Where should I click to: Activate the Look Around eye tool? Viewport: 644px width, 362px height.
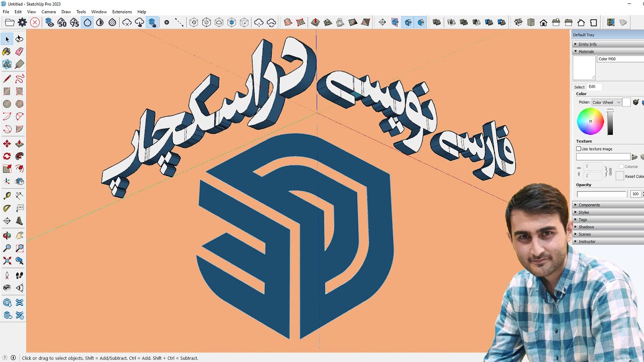coord(7,288)
